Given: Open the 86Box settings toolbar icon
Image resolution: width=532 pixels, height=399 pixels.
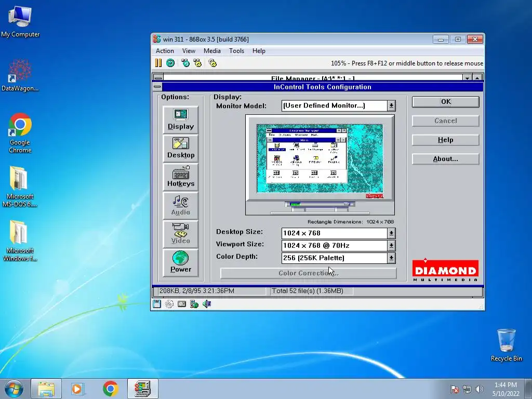Looking at the screenshot, I should pyautogui.click(x=212, y=63).
